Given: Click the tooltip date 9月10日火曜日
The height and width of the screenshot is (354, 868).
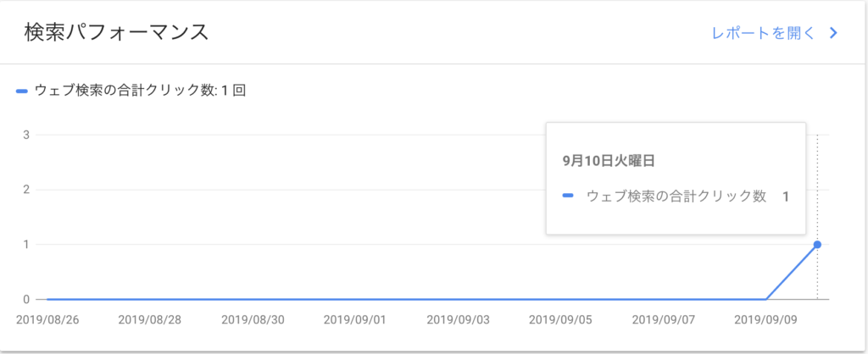Looking at the screenshot, I should pyautogui.click(x=609, y=161).
